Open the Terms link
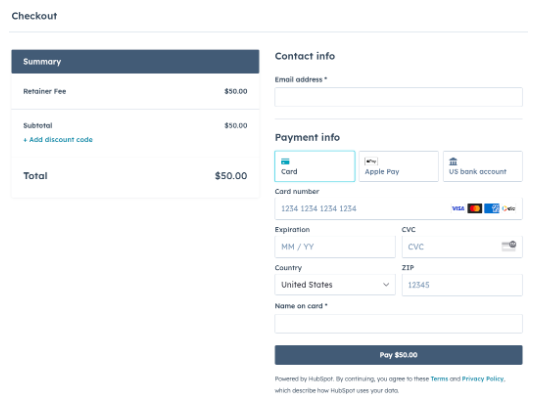Image resolution: width=545 pixels, height=406 pixels. tap(439, 379)
